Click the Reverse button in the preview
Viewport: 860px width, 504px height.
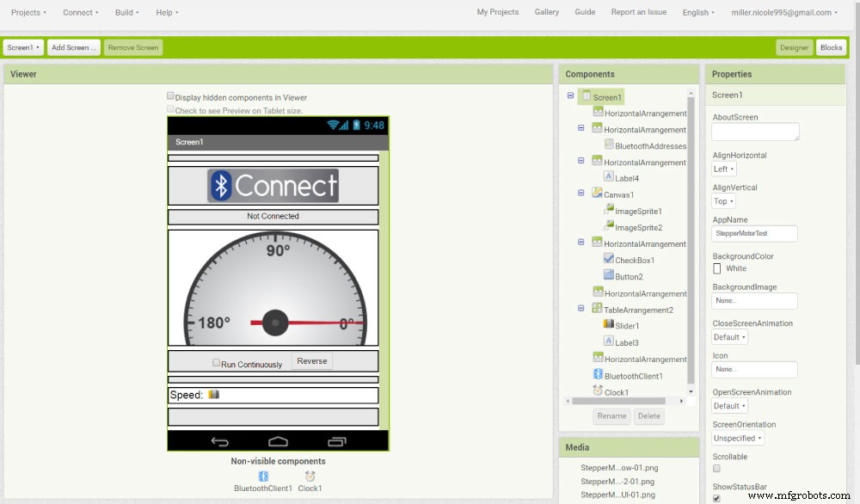coord(311,361)
